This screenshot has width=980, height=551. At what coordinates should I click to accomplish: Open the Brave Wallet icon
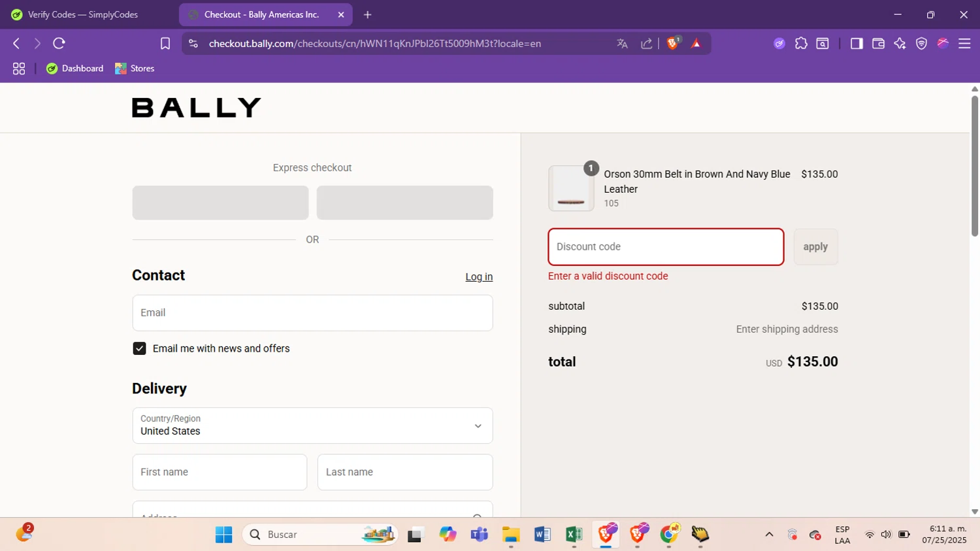[878, 43]
